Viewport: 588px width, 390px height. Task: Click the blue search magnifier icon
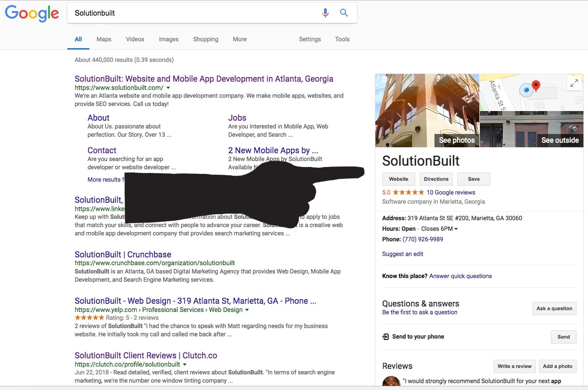pyautogui.click(x=344, y=13)
